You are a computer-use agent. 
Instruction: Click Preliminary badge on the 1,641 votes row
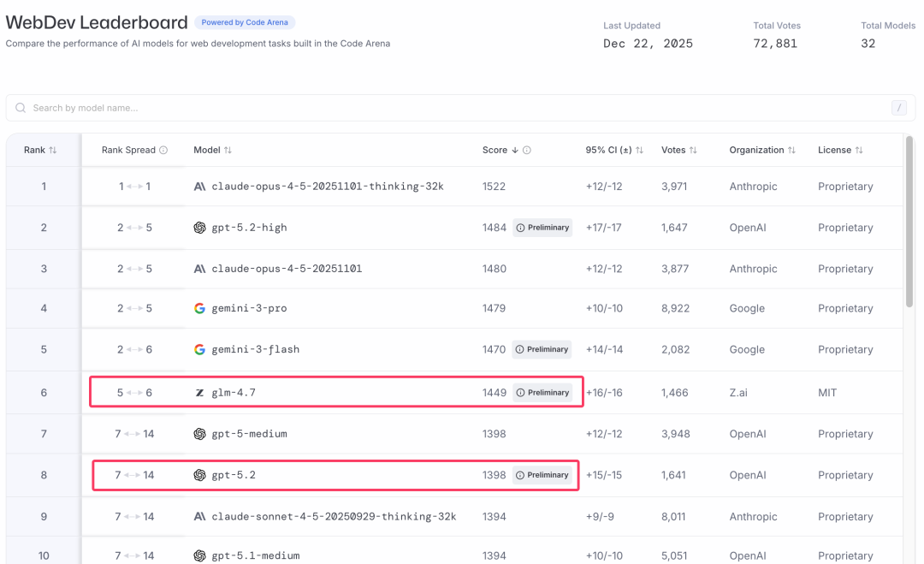pos(542,475)
